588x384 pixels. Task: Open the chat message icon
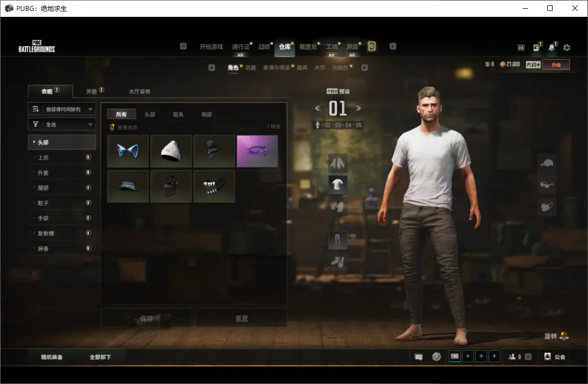[419, 357]
